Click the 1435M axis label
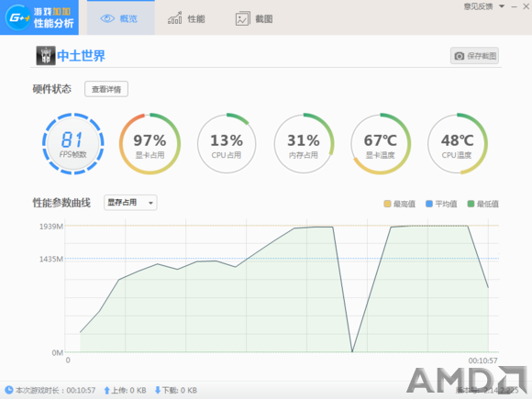Viewport: 532px width, 399px height. coord(51,260)
